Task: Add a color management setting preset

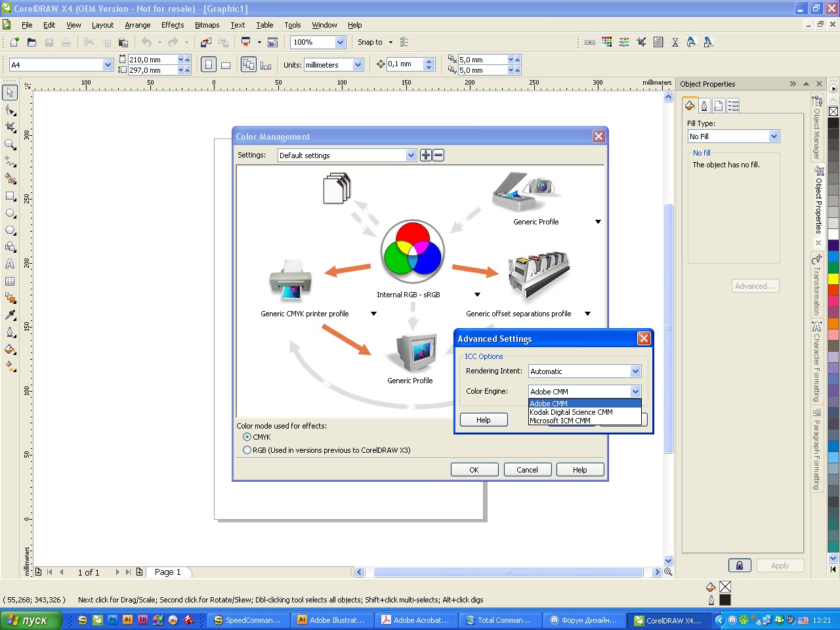Action: [x=426, y=156]
